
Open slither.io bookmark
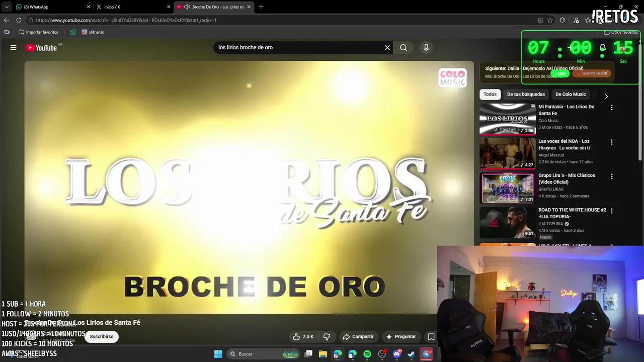(93, 32)
